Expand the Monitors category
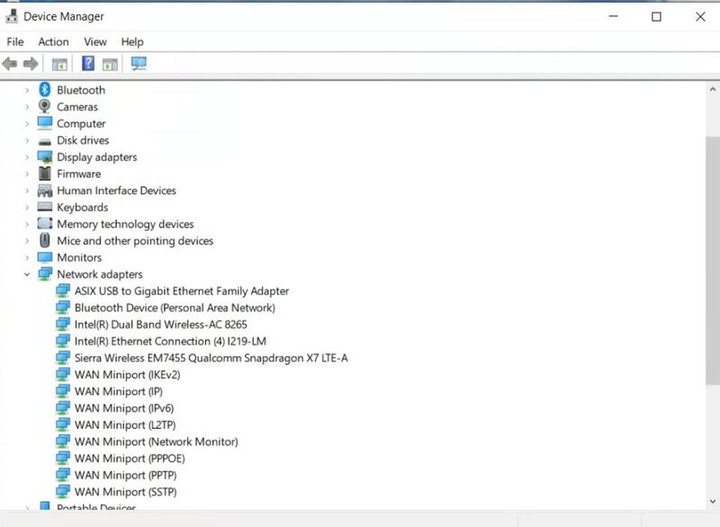Screen dimensions: 720x527 coord(27,258)
